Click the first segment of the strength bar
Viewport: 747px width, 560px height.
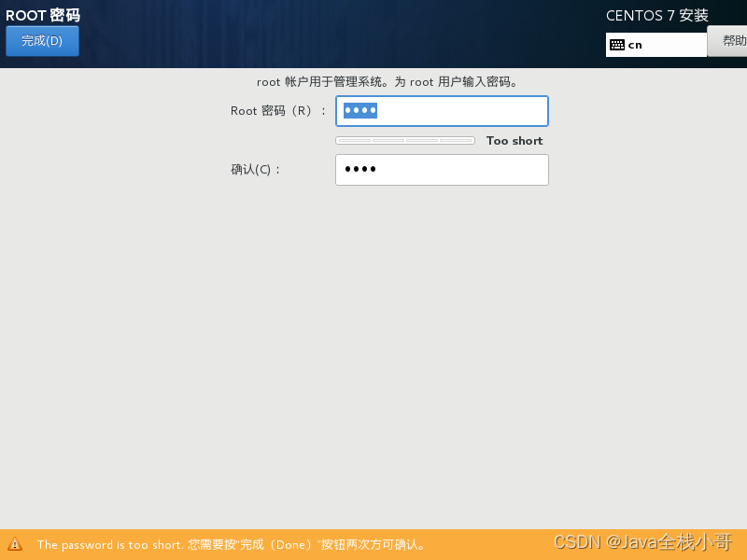353,140
